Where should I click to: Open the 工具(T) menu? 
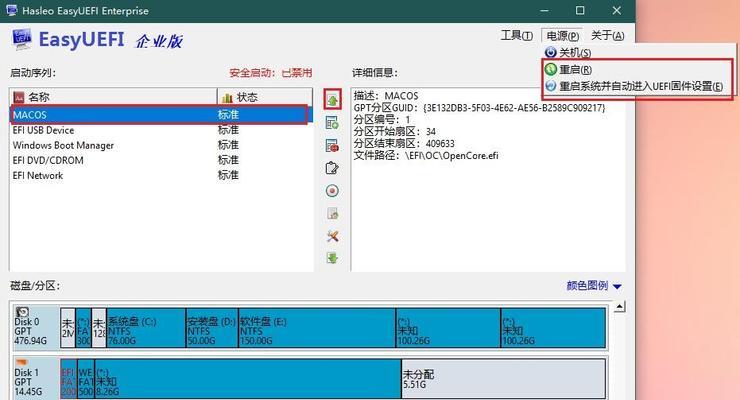pos(517,35)
